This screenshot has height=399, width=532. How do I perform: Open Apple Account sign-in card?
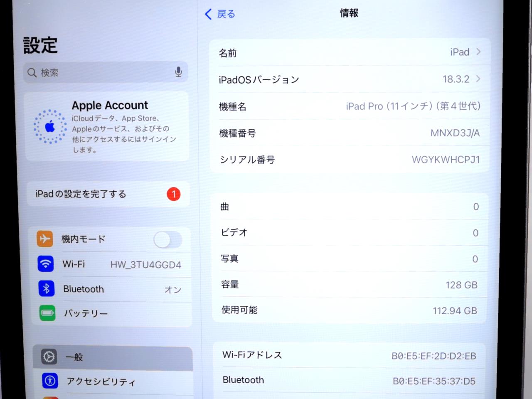[x=107, y=127]
